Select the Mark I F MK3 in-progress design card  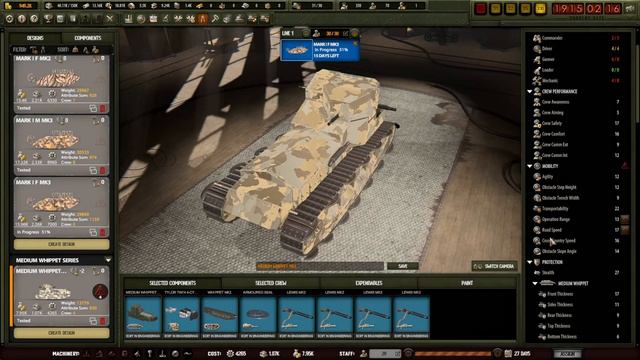pyautogui.click(x=61, y=207)
